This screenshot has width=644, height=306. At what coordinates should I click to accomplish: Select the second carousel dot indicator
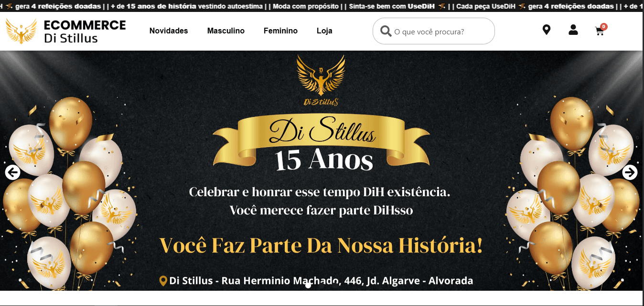tap(322, 285)
